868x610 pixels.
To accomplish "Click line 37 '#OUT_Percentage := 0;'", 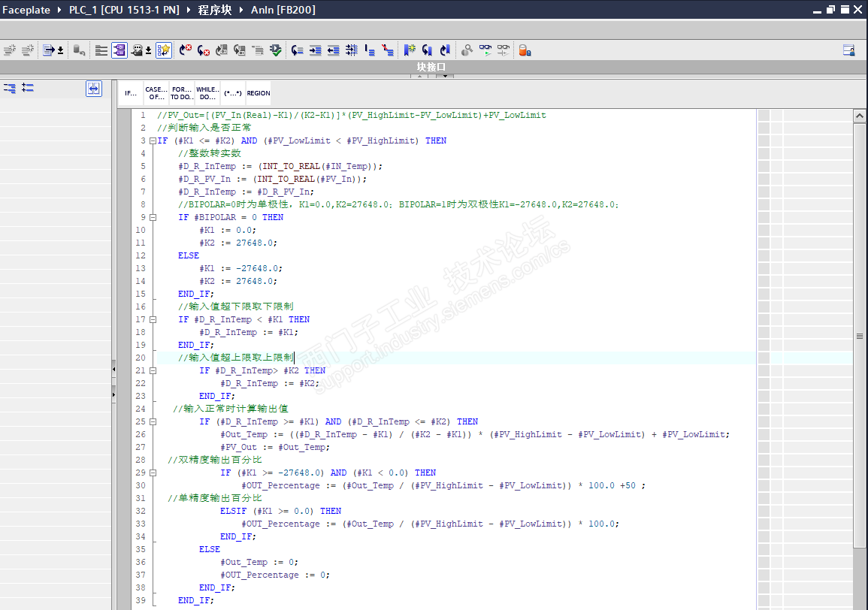I will [x=275, y=575].
